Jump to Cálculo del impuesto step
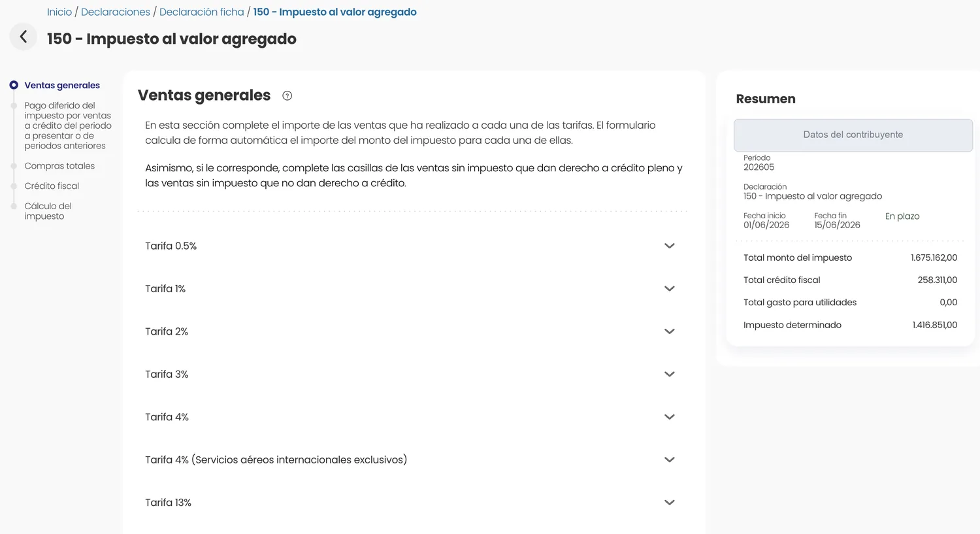980x534 pixels. [x=48, y=211]
